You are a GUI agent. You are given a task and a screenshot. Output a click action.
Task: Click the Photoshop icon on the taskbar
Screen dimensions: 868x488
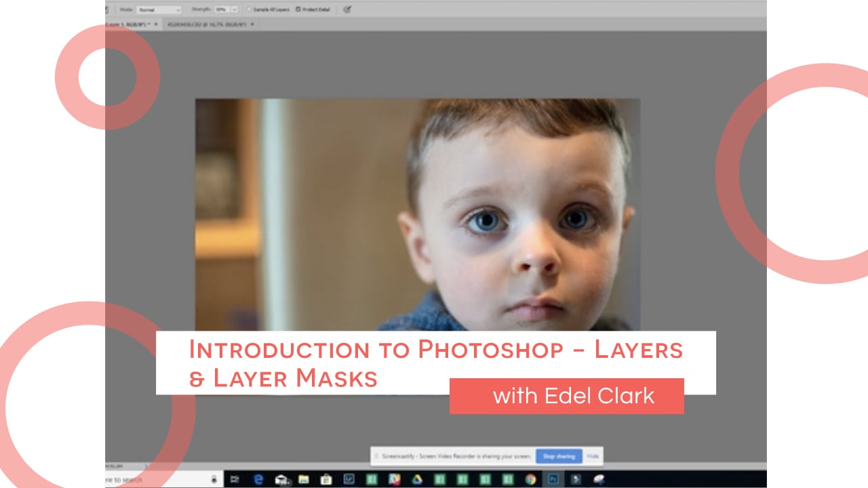553,479
